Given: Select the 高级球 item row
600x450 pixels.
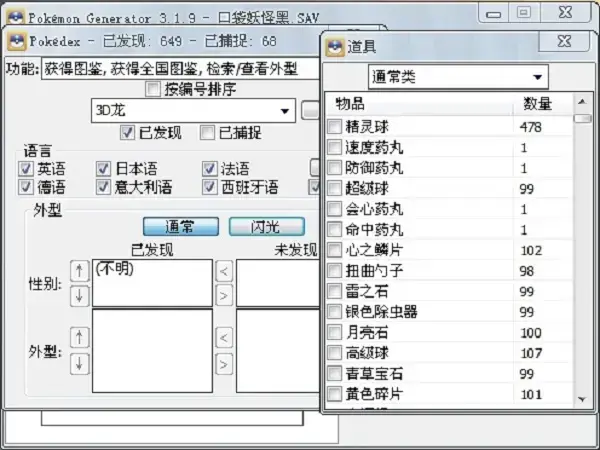Looking at the screenshot, I should pyautogui.click(x=450, y=353).
